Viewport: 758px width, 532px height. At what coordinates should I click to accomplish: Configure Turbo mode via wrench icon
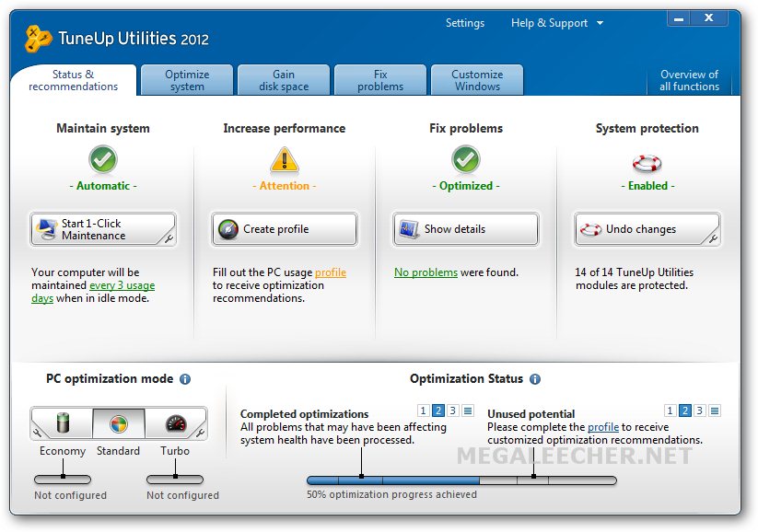[201, 433]
